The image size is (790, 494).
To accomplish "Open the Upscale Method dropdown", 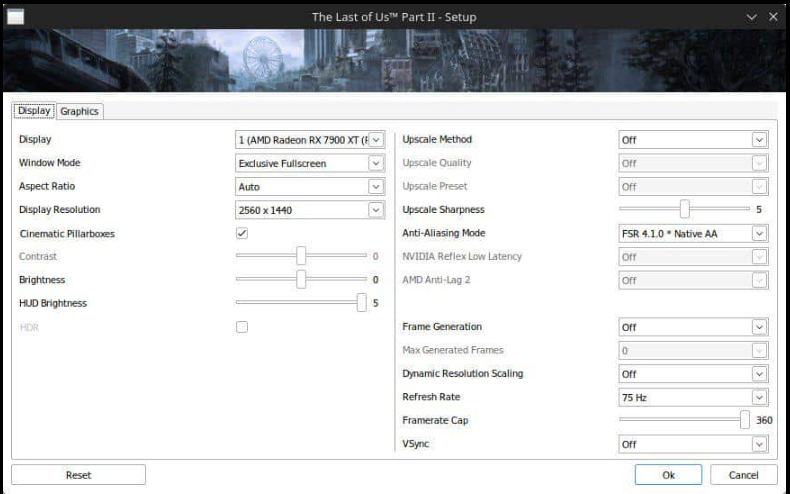I will click(693, 140).
